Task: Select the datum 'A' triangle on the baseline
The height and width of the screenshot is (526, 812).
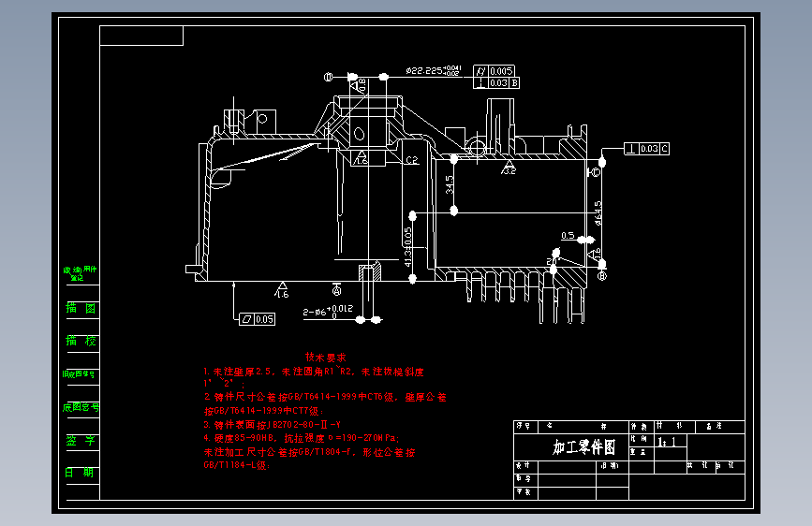Action: click(x=336, y=288)
